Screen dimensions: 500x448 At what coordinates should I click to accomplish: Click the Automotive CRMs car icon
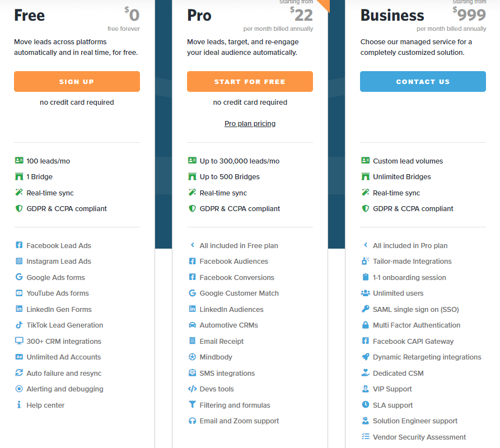[192, 325]
